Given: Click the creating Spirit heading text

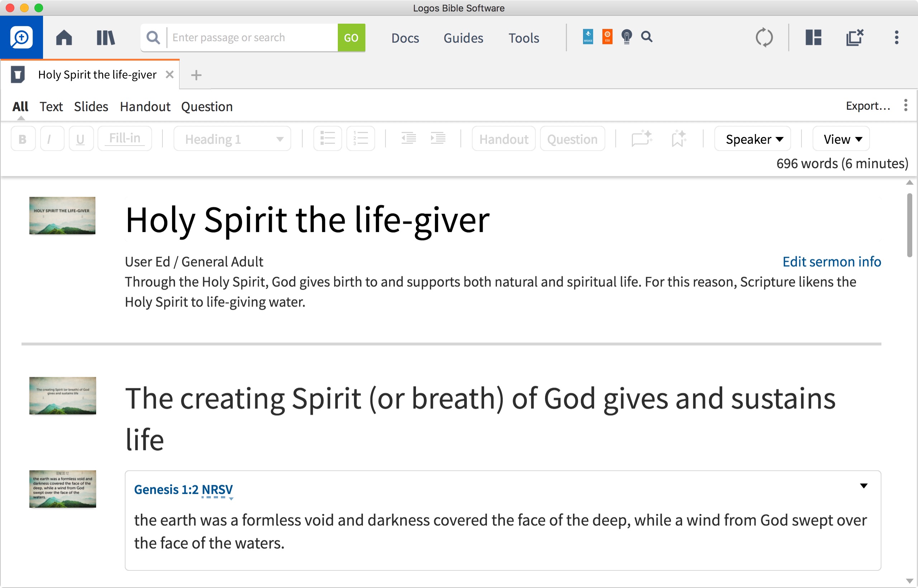Looking at the screenshot, I should point(481,418).
